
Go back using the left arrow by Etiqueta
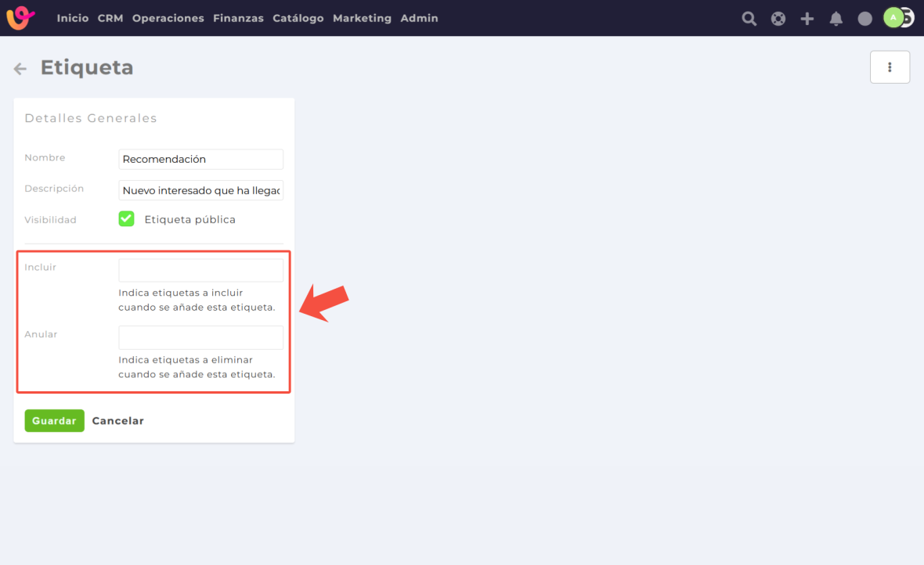20,69
